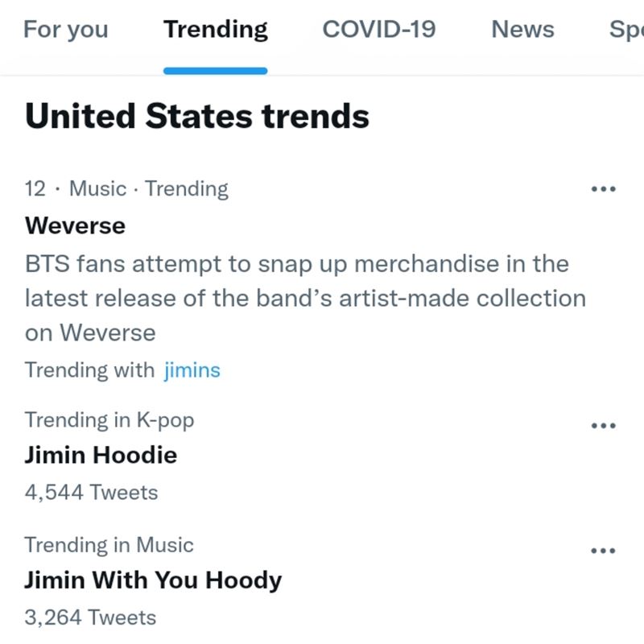Open the partially visible tab after News
644x644 pixels.
click(x=626, y=30)
